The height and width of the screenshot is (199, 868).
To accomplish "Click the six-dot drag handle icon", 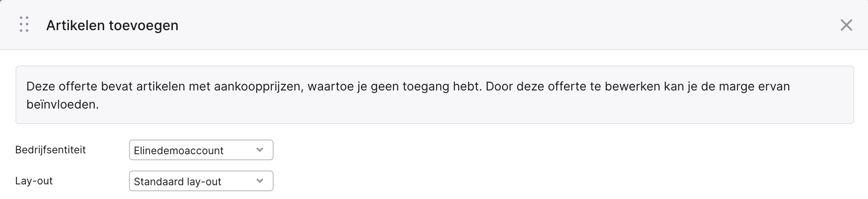I will [24, 25].
